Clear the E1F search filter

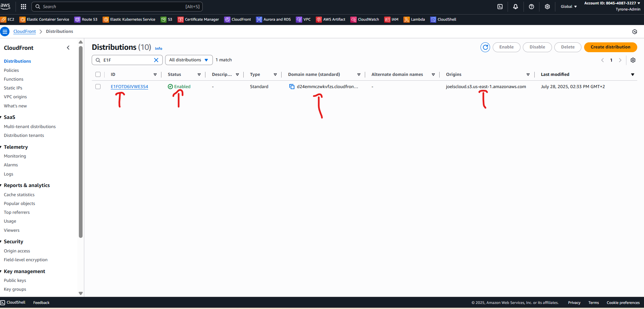pos(156,60)
